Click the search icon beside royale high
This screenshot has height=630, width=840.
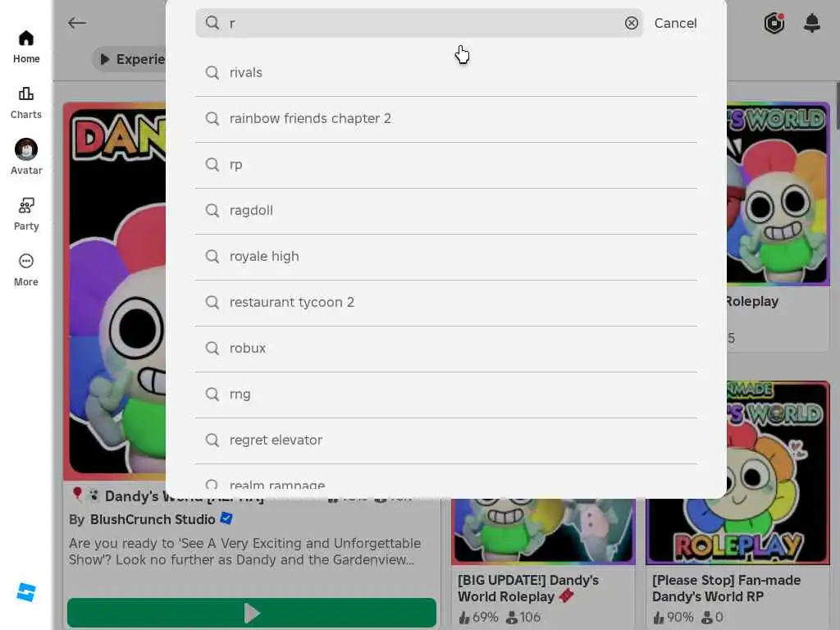pos(212,257)
